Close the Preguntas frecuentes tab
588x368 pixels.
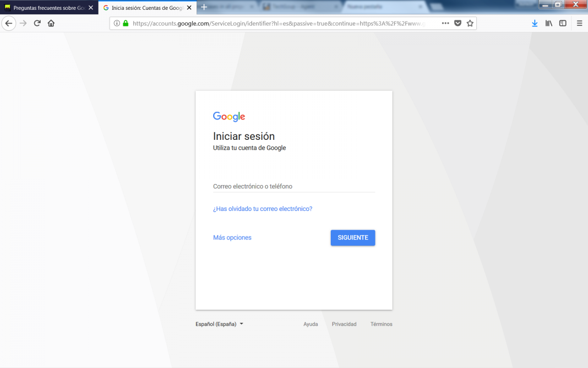click(91, 8)
